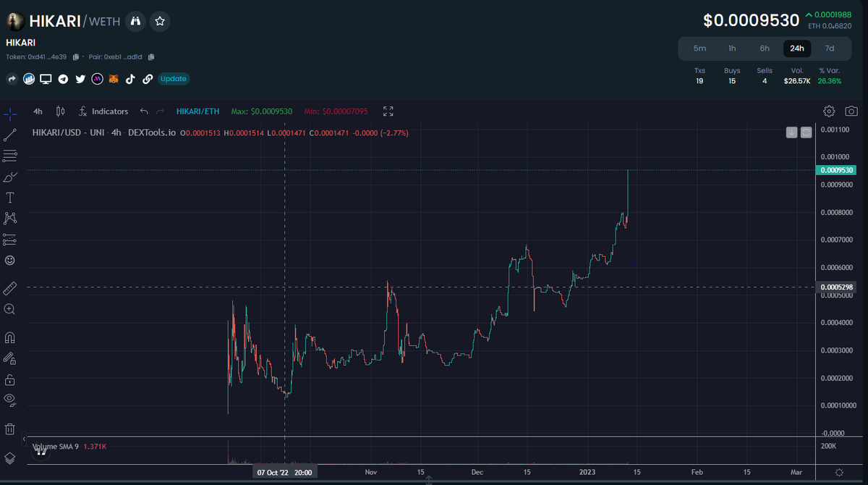Image resolution: width=868 pixels, height=485 pixels.
Task: Open the 4h timeframe selector
Action: (38, 111)
